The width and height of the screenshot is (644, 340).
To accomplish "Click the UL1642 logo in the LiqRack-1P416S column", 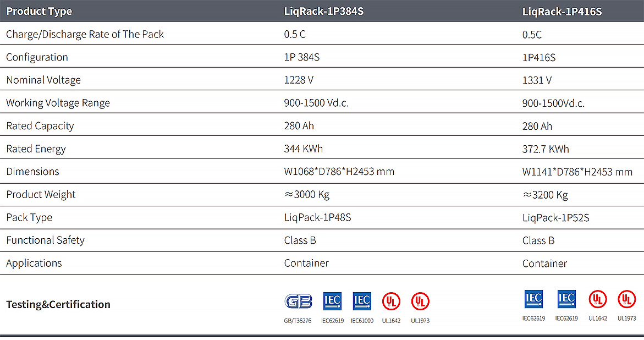I will (x=598, y=299).
